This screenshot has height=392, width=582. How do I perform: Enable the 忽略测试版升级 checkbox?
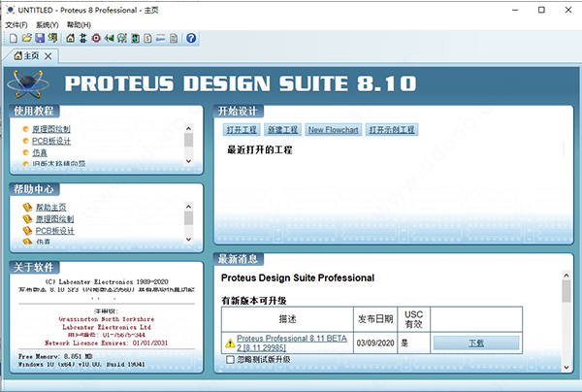point(230,359)
